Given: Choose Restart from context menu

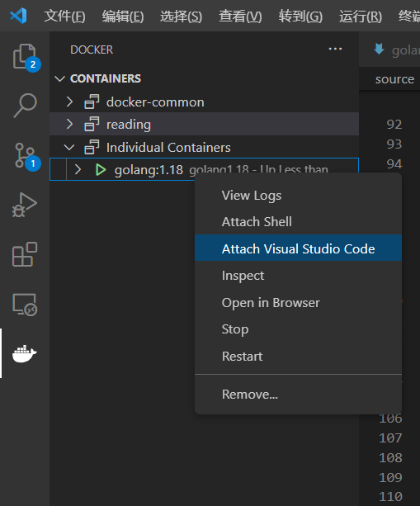Looking at the screenshot, I should tap(298, 357).
